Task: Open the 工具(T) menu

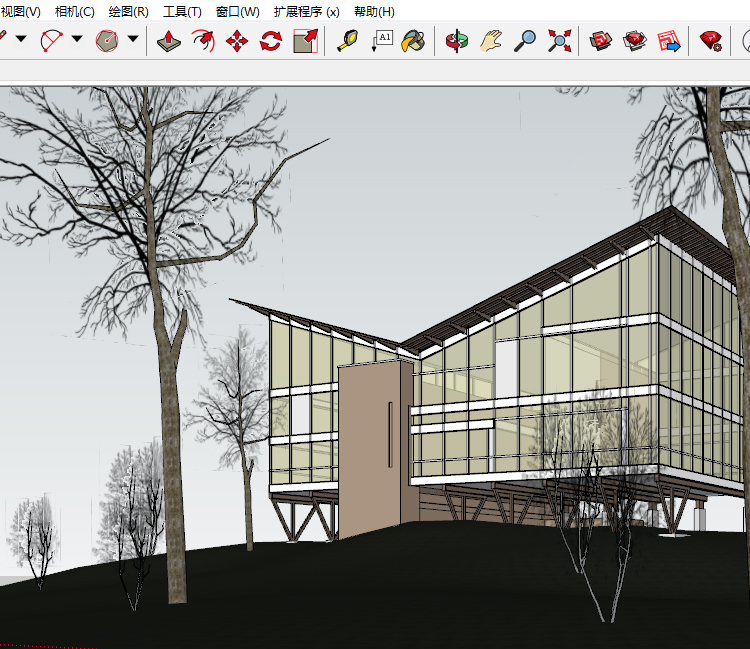Action: [182, 11]
